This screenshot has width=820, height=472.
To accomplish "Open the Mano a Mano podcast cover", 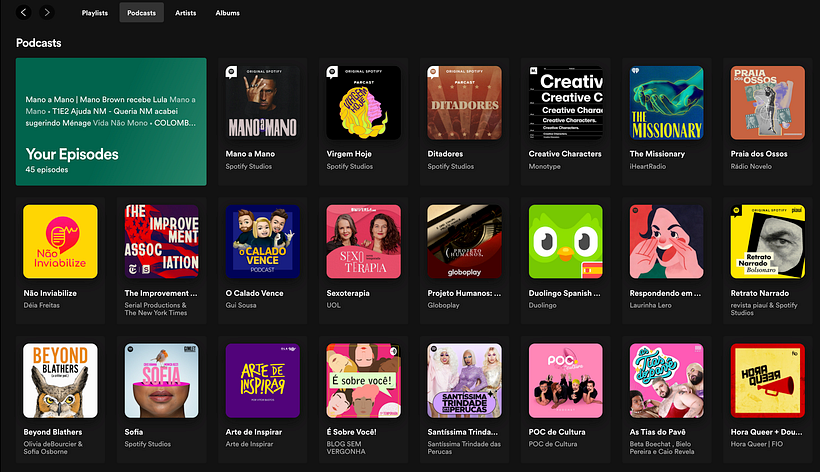I will click(262, 102).
